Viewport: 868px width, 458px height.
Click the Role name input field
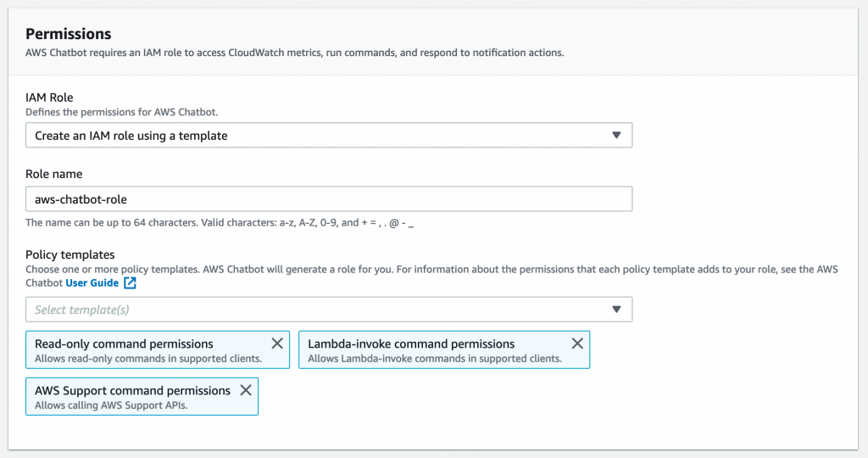pos(329,198)
